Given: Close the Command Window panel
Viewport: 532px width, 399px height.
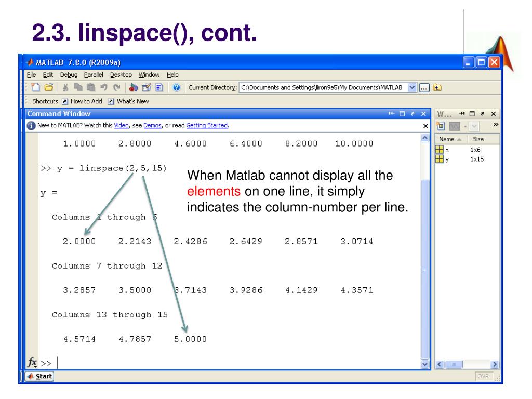Looking at the screenshot, I should (423, 114).
